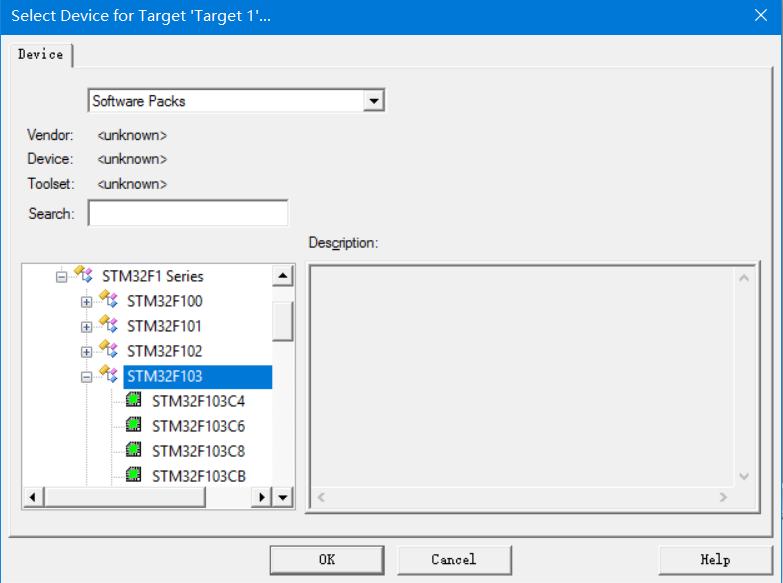Click Description box scroll down arrow
This screenshot has width=783, height=583.
[x=744, y=476]
